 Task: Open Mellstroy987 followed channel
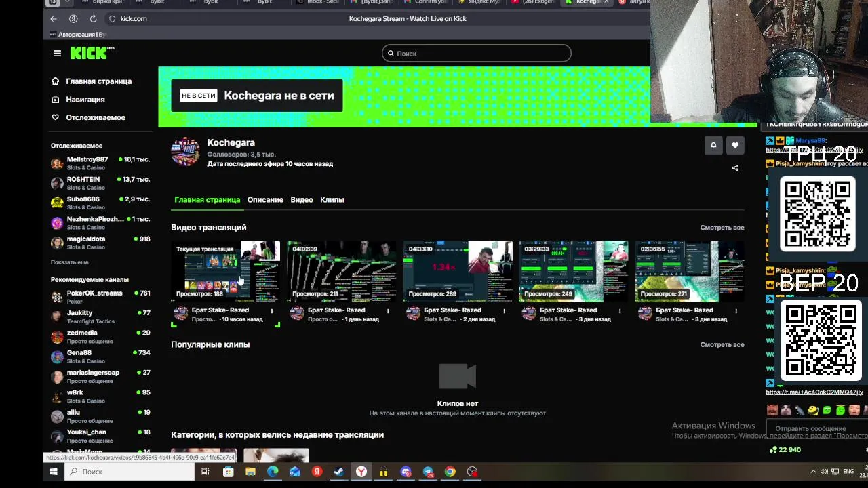tap(100, 163)
